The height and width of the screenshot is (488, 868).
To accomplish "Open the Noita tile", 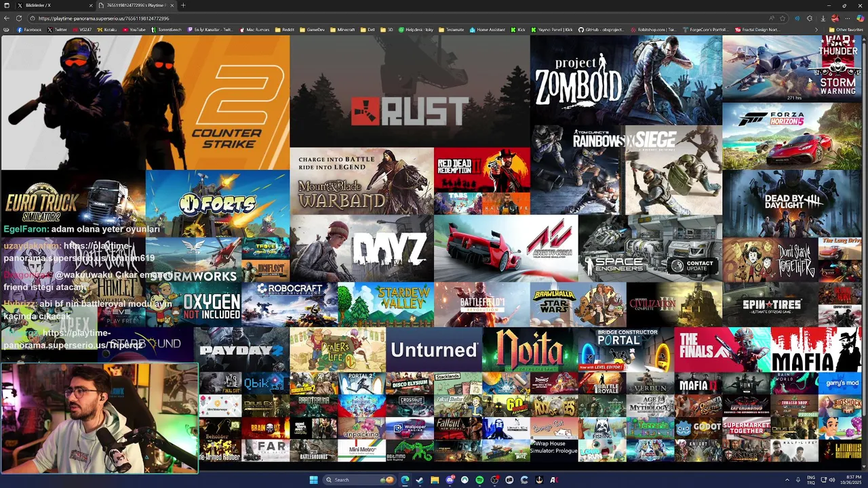I will tap(530, 349).
